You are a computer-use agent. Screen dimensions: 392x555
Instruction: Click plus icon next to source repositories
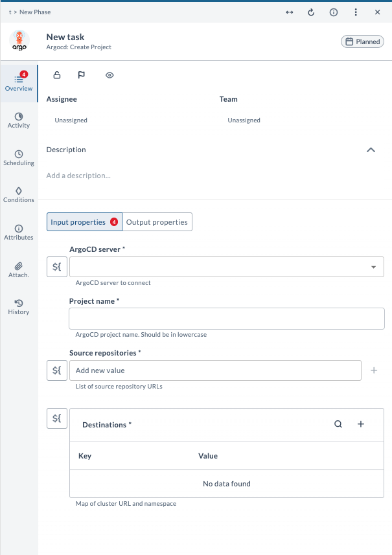374,370
